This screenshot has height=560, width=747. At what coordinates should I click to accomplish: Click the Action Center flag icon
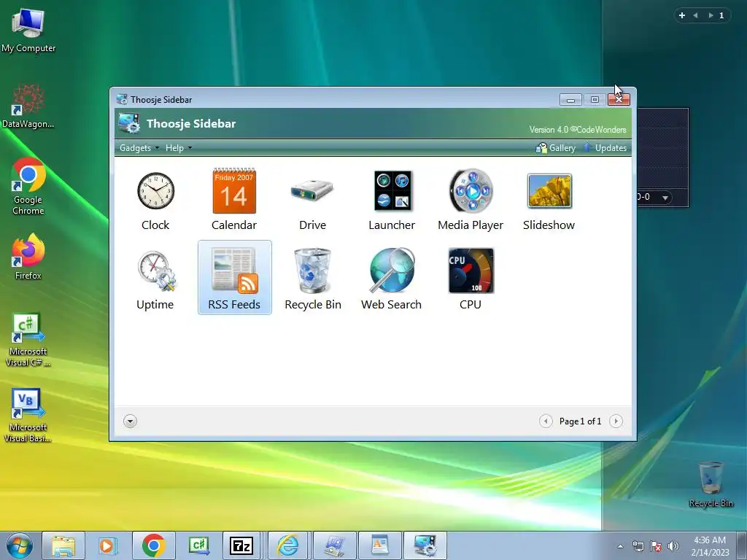(656, 546)
